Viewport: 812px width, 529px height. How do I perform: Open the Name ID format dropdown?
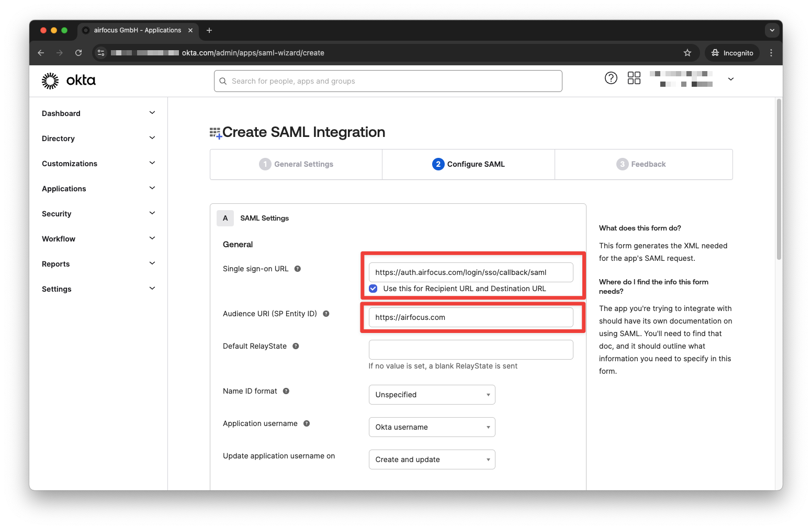[432, 395]
